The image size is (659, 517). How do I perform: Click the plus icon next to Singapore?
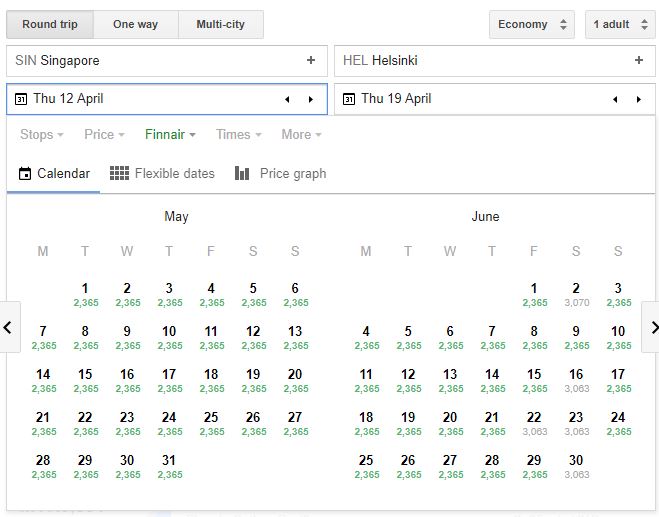311,60
